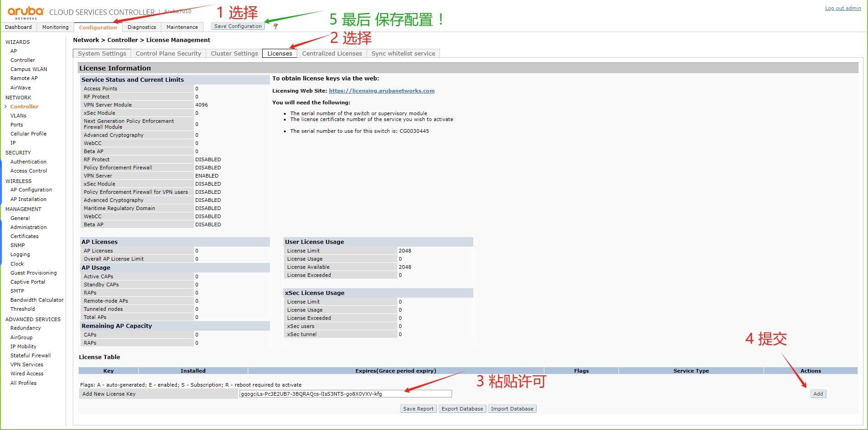Open AP Configuration under Wireless
Viewport: 868px width, 430px height.
[31, 190]
